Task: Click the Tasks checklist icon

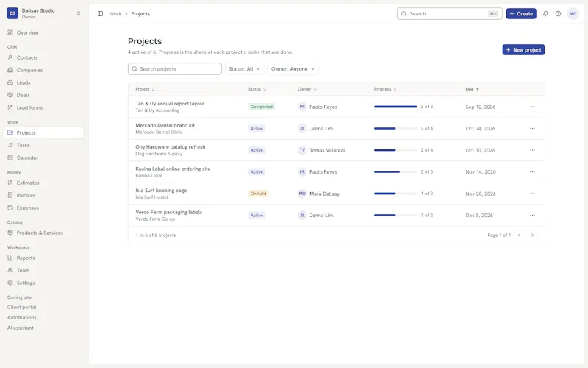Action: [10, 145]
